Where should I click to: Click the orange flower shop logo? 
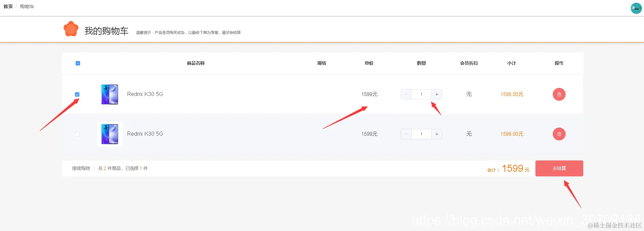click(x=71, y=29)
